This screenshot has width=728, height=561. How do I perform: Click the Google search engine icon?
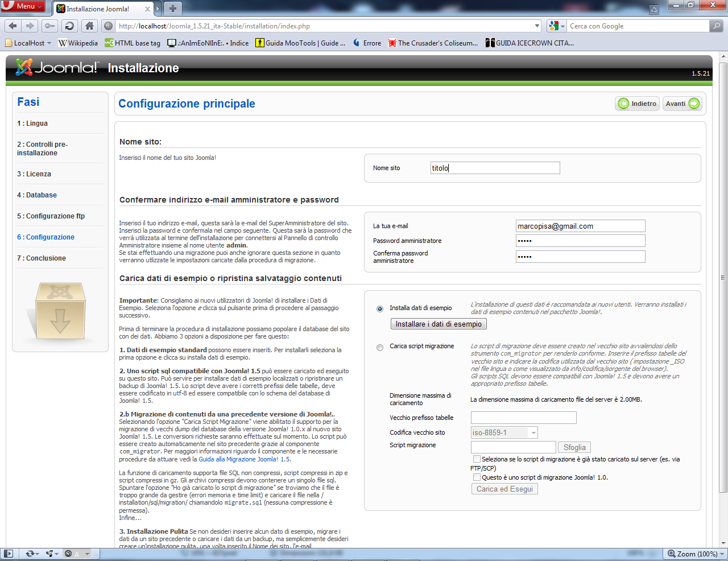(553, 26)
